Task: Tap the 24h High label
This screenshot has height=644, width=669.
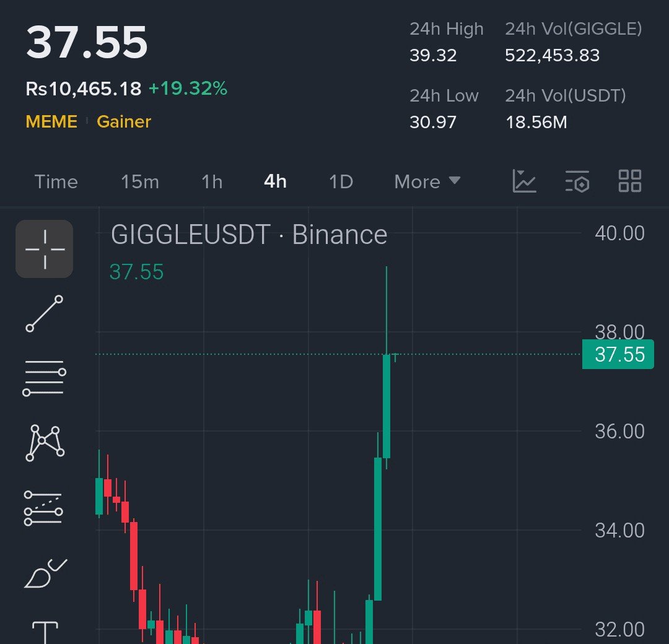Action: [x=446, y=29]
